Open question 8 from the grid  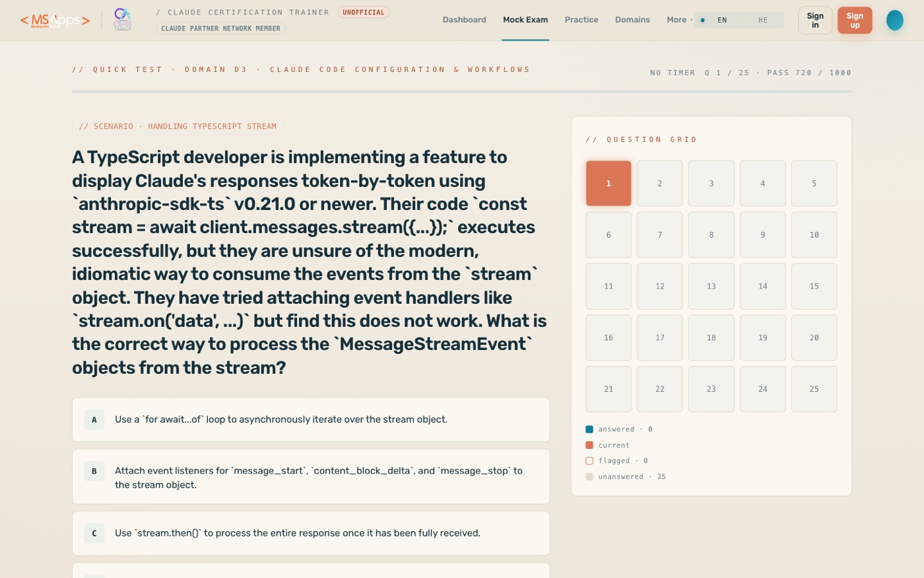point(711,235)
